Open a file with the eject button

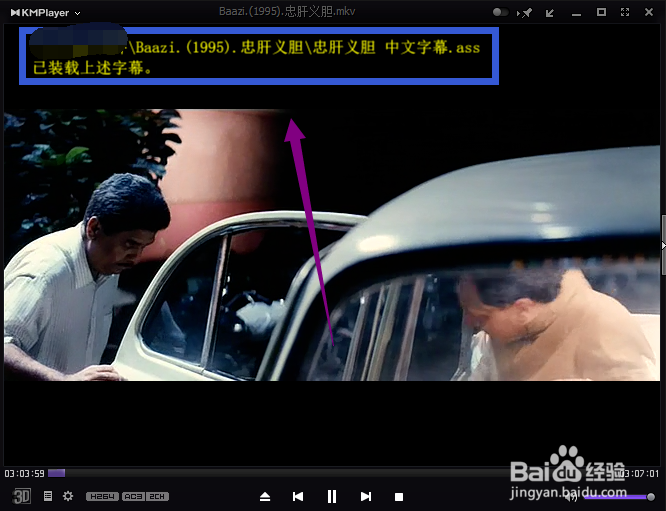pos(265,496)
